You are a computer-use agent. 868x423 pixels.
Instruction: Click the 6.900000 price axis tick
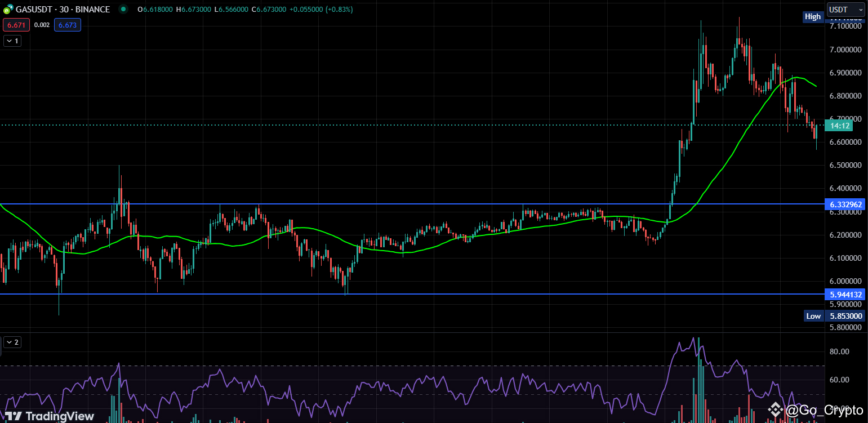[x=845, y=73]
